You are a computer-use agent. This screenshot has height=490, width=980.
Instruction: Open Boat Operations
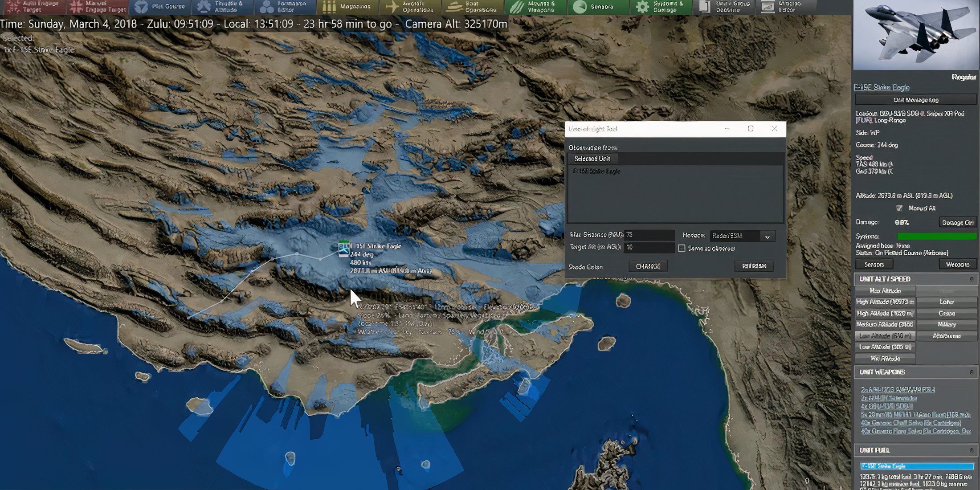[473, 6]
